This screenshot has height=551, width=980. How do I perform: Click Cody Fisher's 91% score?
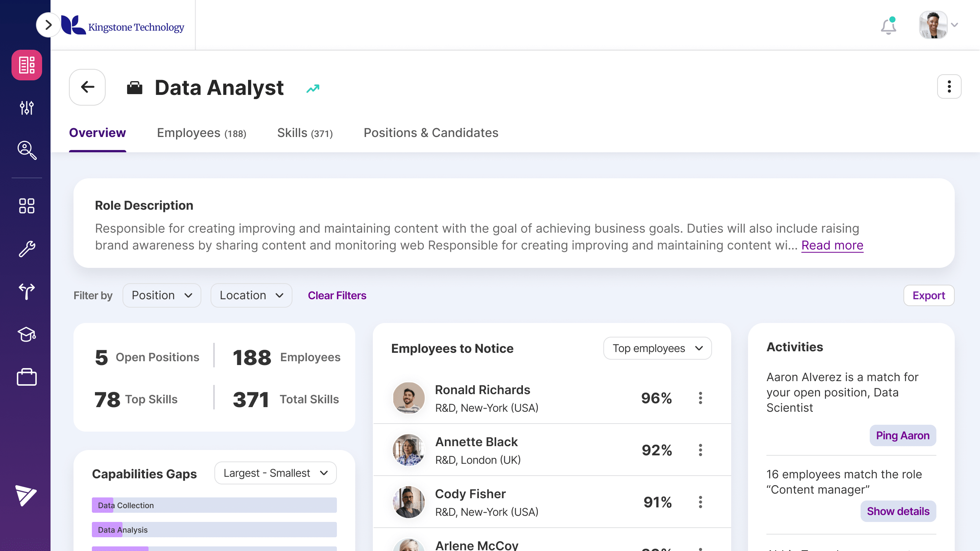(x=658, y=502)
